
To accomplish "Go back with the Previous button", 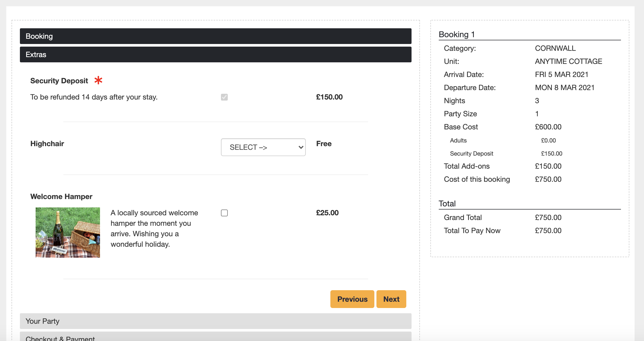I will tap(352, 299).
